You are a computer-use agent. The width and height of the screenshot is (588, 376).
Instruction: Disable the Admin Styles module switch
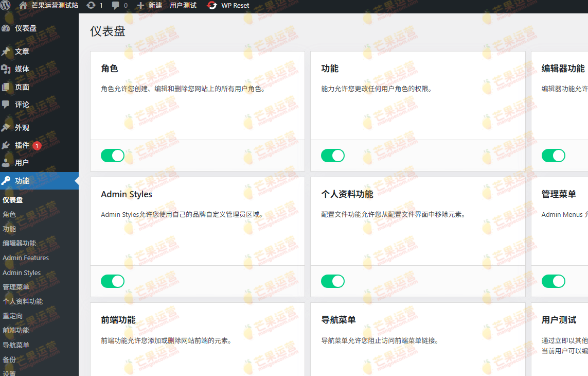(113, 281)
